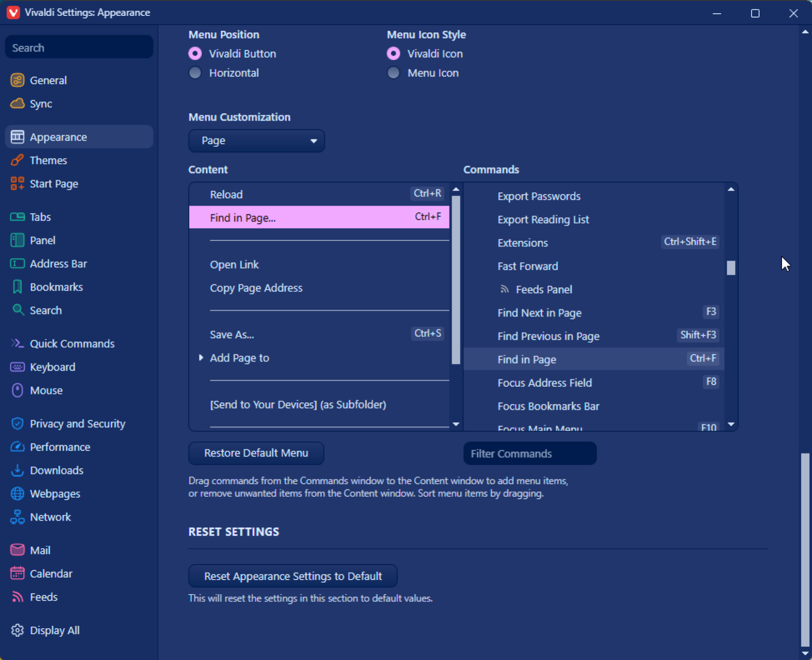
Task: Click the Privacy and Security shield icon
Action: click(17, 423)
